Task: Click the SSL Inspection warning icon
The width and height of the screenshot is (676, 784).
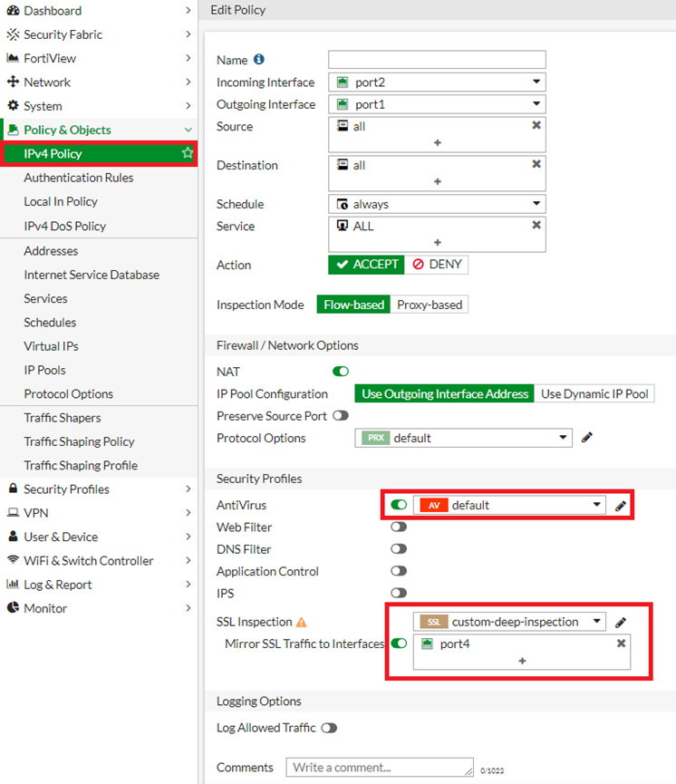Action: [302, 623]
